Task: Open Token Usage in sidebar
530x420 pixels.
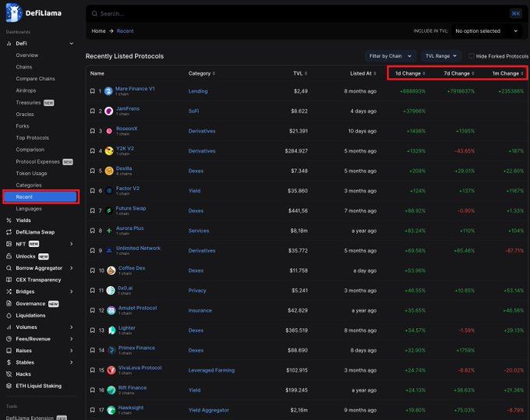Action: (x=31, y=173)
